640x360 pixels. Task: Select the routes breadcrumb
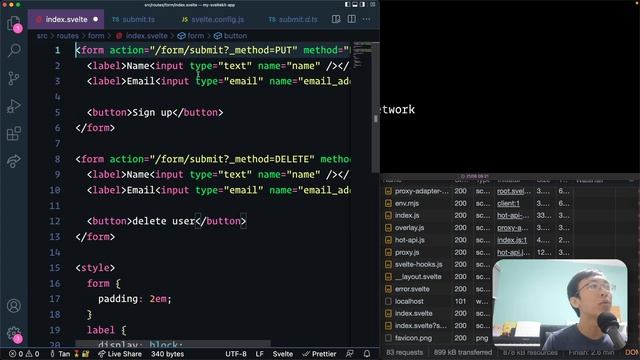tap(67, 36)
